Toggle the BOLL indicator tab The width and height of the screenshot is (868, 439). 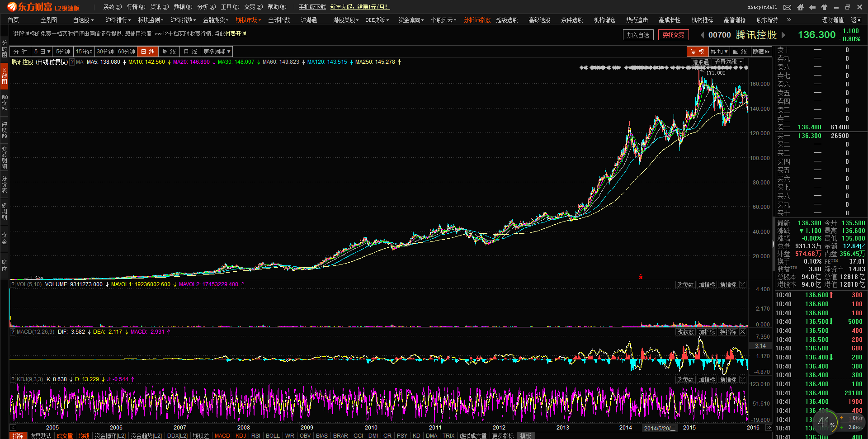(273, 436)
